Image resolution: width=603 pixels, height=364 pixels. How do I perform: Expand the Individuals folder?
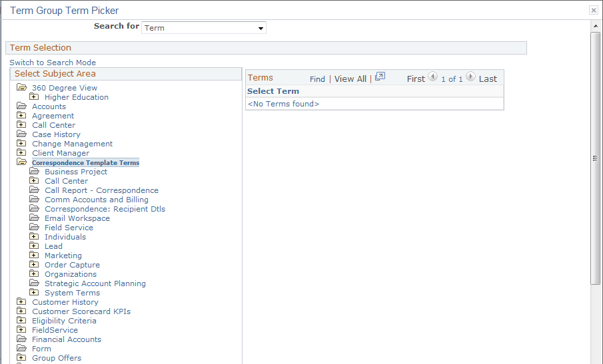click(34, 236)
